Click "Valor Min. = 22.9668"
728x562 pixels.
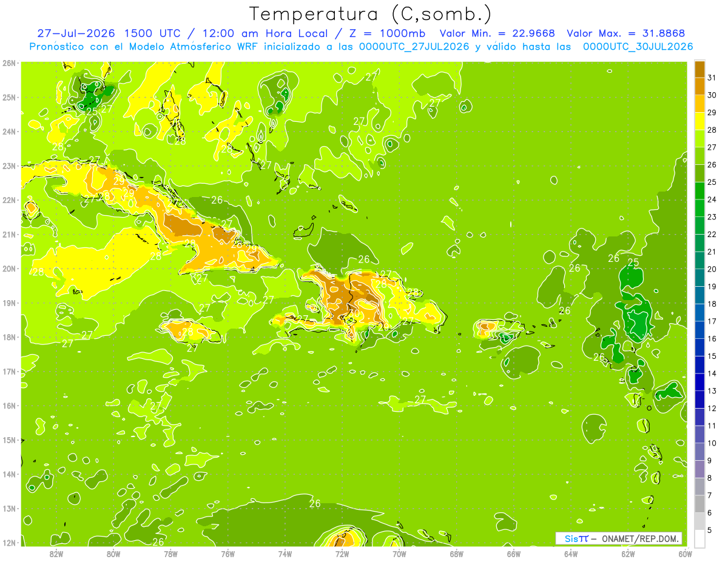point(497,33)
